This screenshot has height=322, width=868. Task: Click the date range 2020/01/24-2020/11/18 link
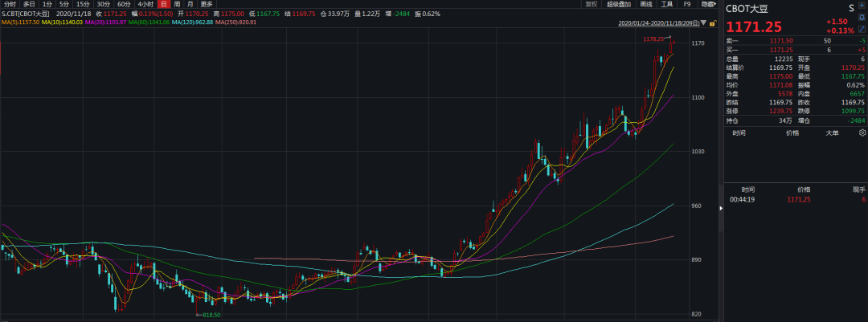[659, 23]
